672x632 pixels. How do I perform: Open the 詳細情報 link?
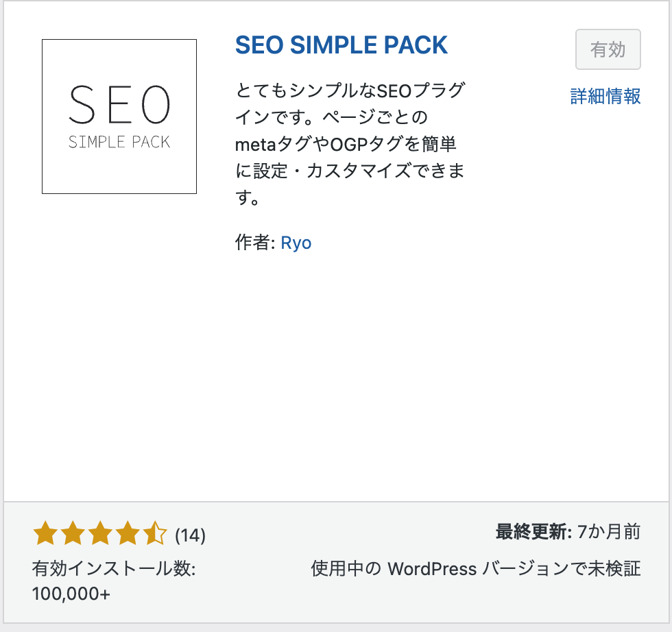coord(605,97)
